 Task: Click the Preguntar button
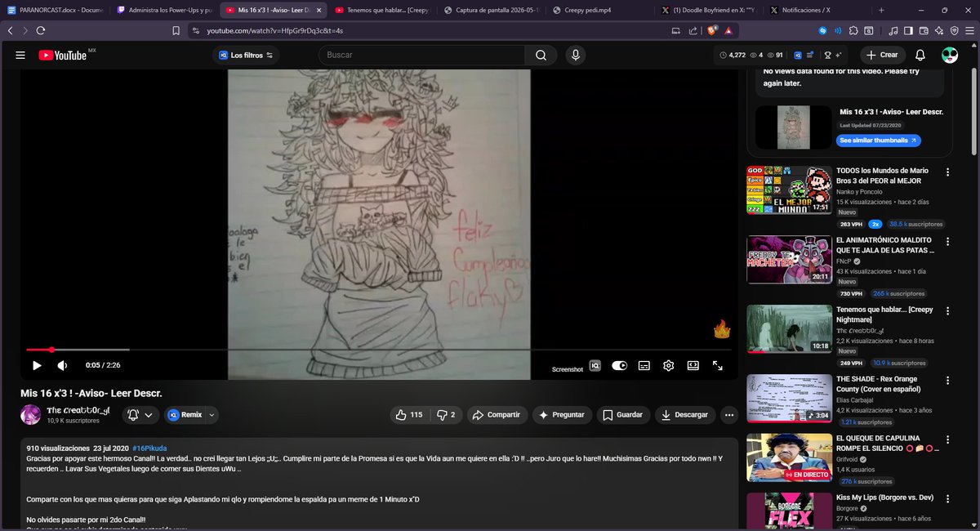[562, 415]
